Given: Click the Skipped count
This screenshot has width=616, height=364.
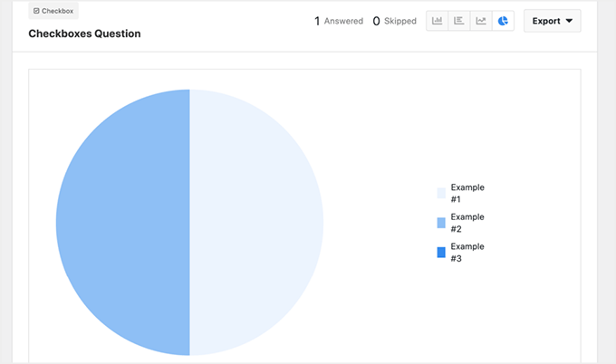Looking at the screenshot, I should click(401, 21).
